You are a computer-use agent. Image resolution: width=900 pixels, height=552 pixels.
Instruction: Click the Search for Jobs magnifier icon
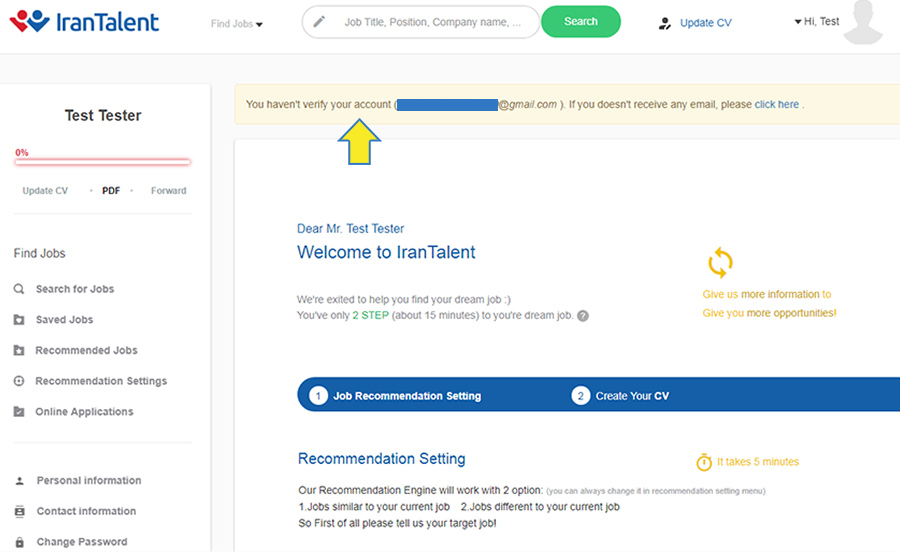[x=19, y=289]
